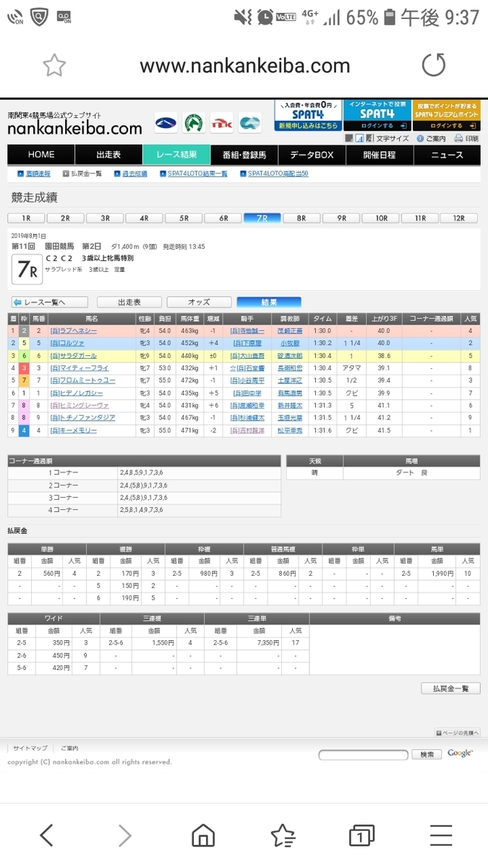Select race 4R tab
The height and width of the screenshot is (868, 488).
coord(144,218)
